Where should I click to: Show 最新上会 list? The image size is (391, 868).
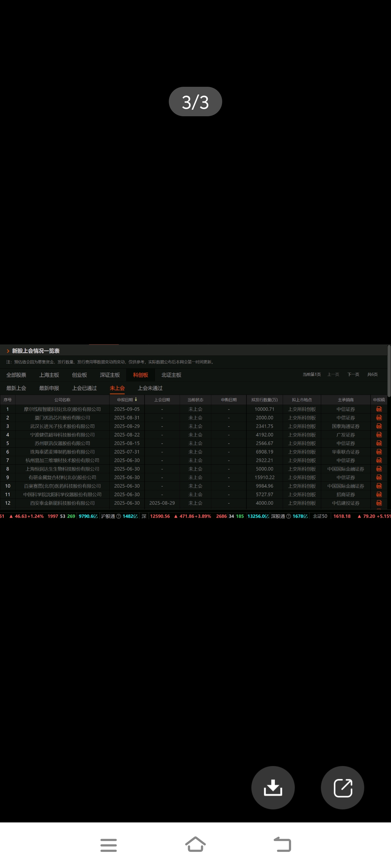[16, 388]
